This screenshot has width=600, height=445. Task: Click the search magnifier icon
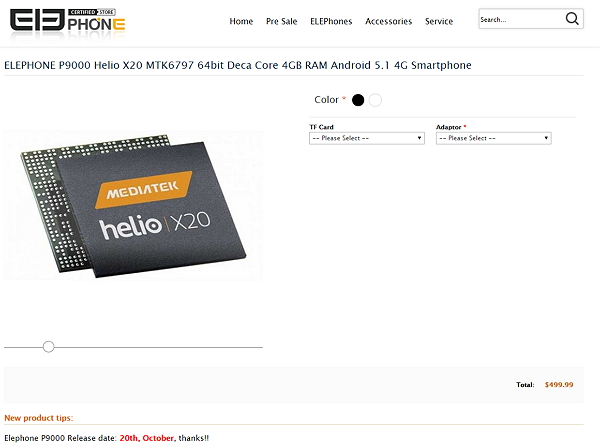pos(572,18)
